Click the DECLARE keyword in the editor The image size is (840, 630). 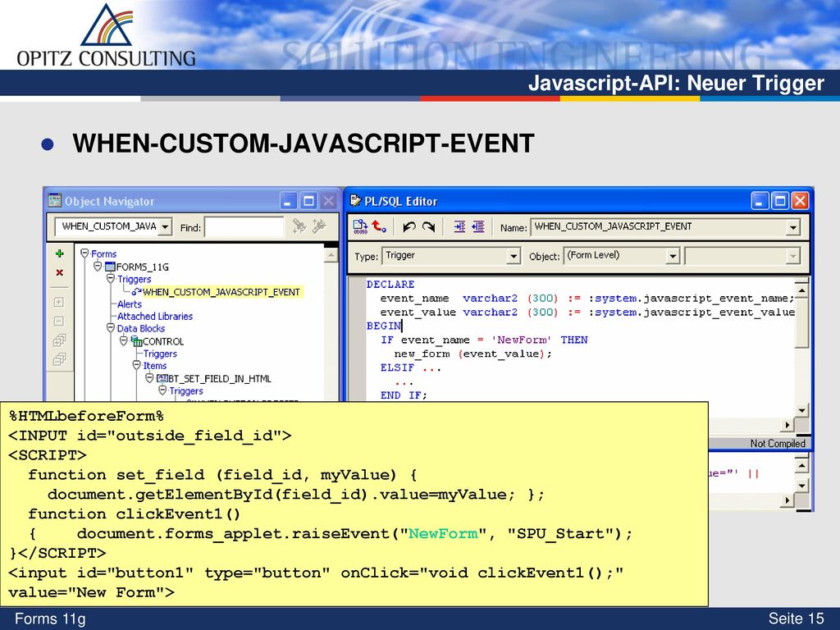(390, 285)
